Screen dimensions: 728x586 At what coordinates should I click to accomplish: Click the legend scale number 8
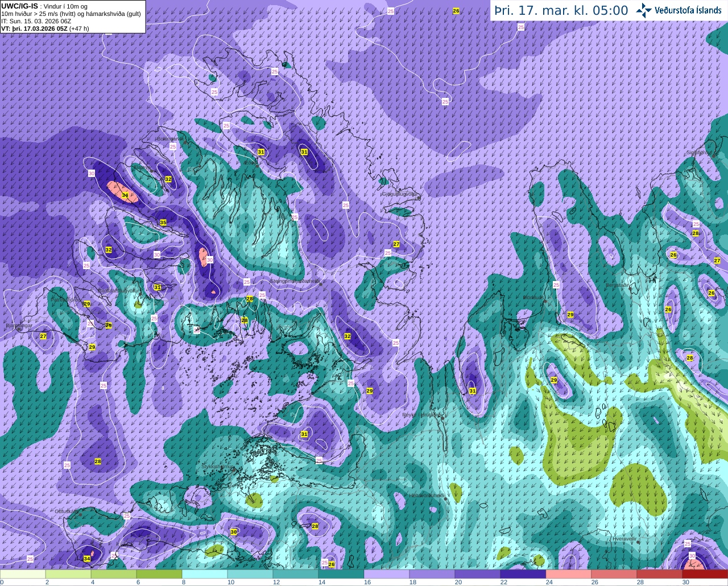pyautogui.click(x=184, y=582)
